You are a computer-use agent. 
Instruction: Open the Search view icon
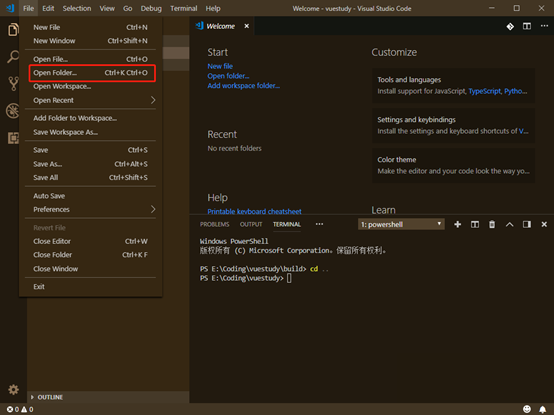13,57
